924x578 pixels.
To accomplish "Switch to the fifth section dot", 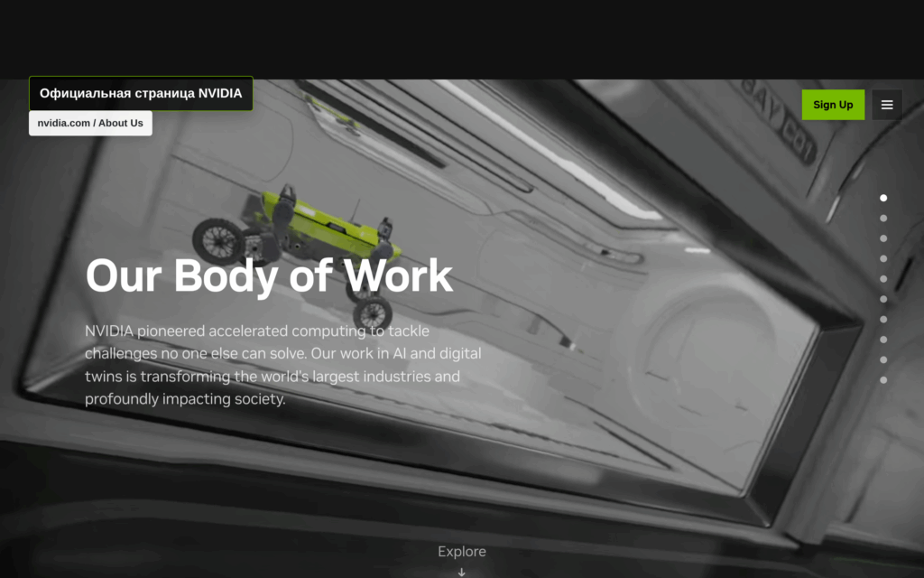I will 883,279.
